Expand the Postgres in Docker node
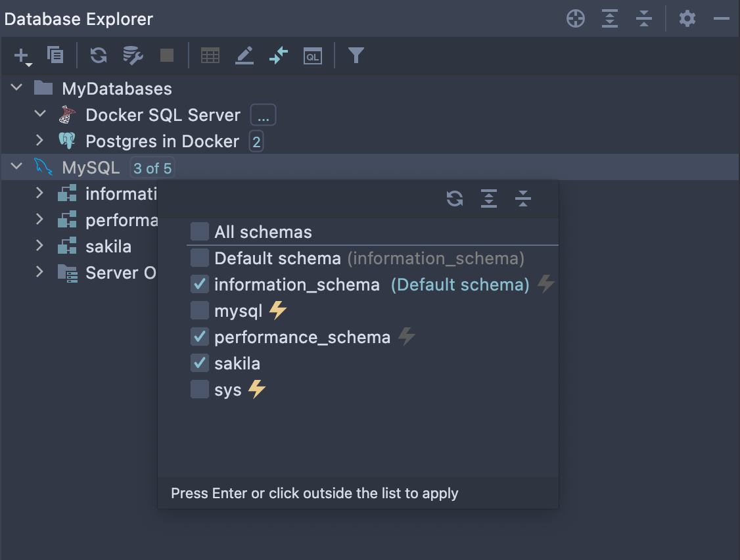 pos(40,141)
